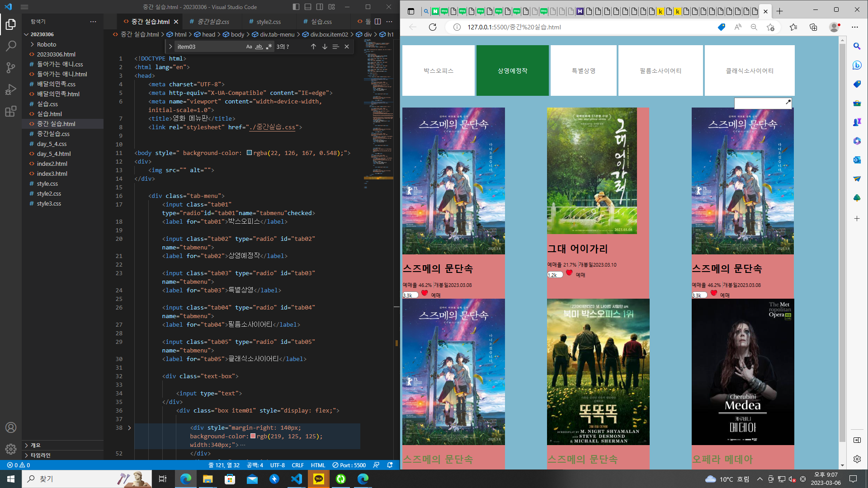Refresh the browser page
868x488 pixels.
coord(433,27)
